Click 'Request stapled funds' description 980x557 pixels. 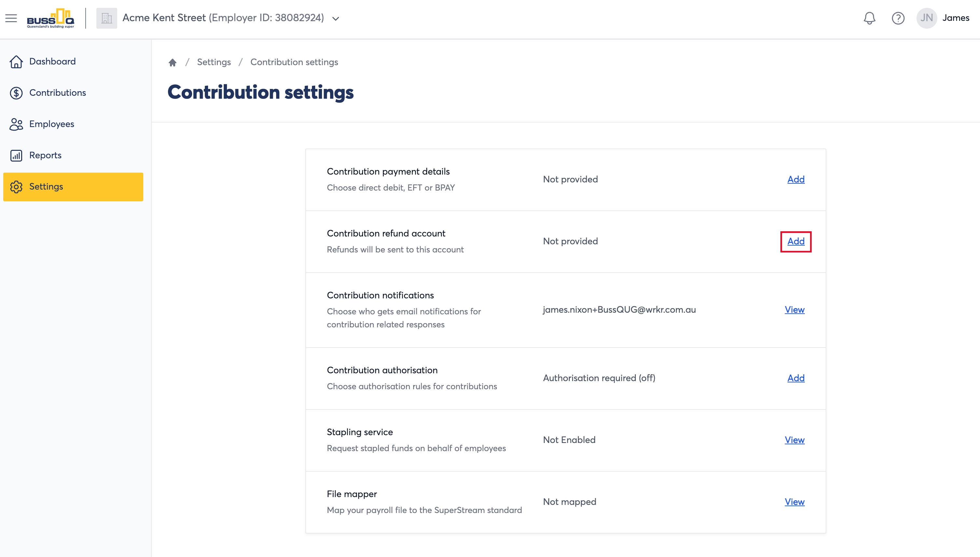[x=416, y=448]
